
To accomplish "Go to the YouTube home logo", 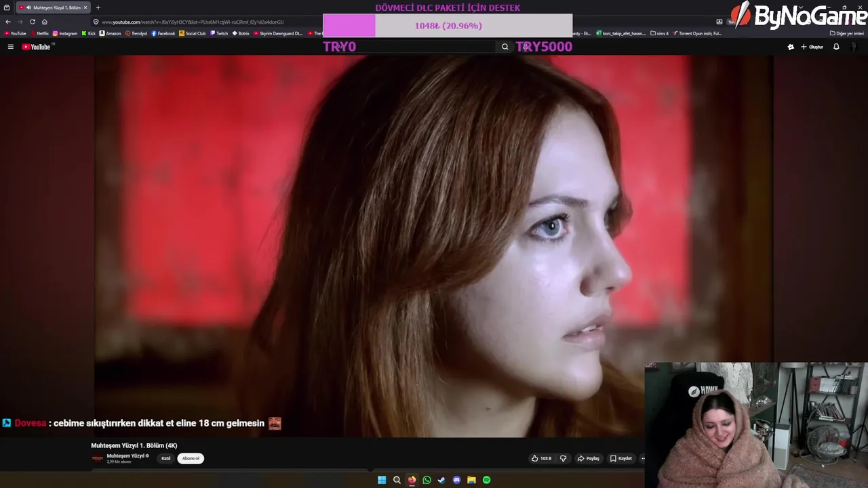I will 37,47.
